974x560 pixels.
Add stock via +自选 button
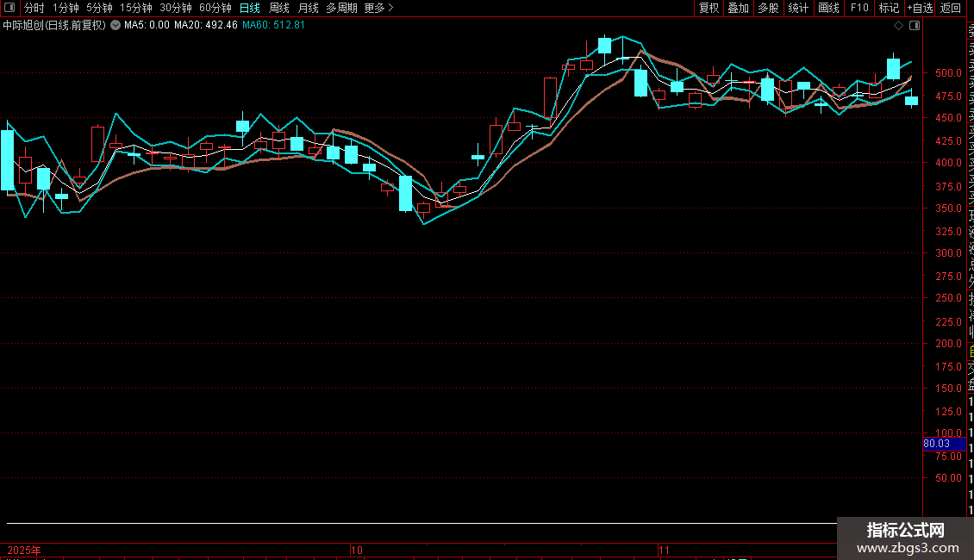click(x=920, y=8)
